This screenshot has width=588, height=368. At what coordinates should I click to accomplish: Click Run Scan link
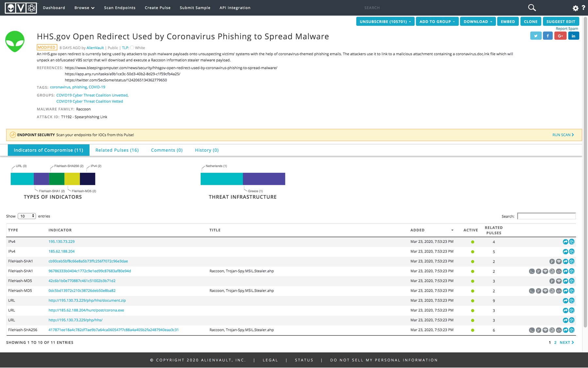(x=563, y=135)
